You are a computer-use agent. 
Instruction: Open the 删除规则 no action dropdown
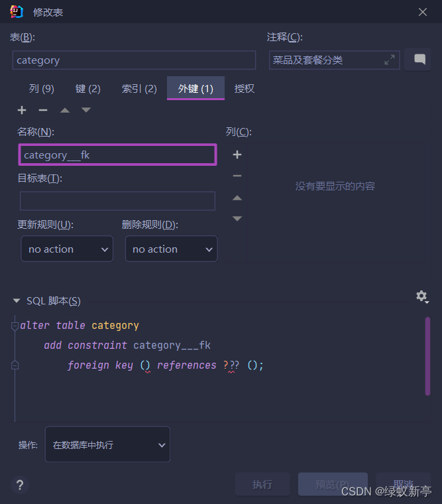172,249
